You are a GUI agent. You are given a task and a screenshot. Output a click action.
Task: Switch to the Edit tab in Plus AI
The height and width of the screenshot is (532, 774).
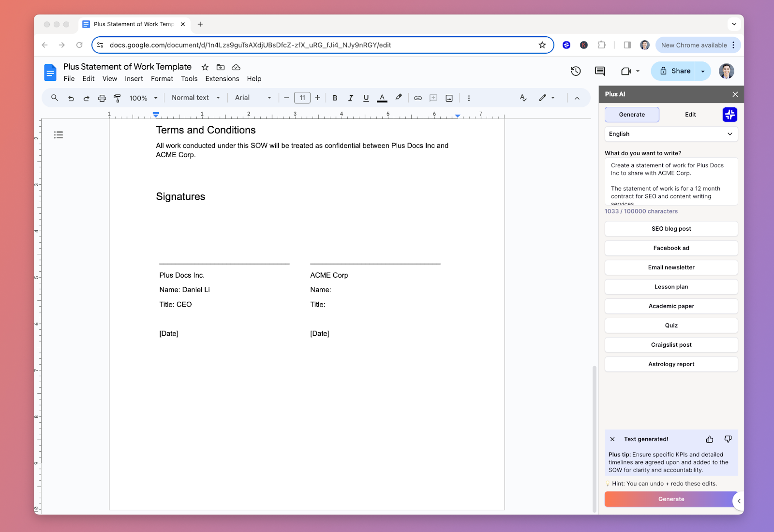coord(690,115)
